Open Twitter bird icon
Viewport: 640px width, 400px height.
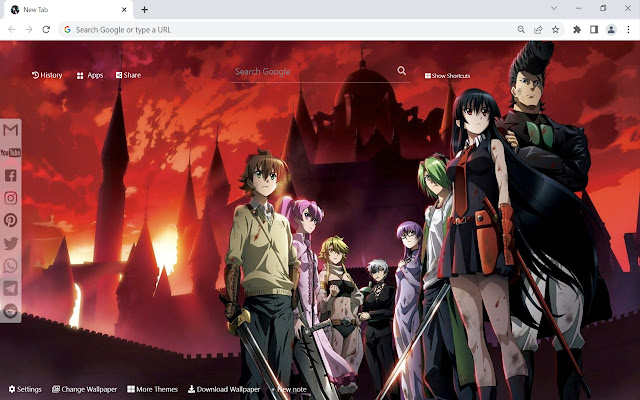pyautogui.click(x=11, y=243)
